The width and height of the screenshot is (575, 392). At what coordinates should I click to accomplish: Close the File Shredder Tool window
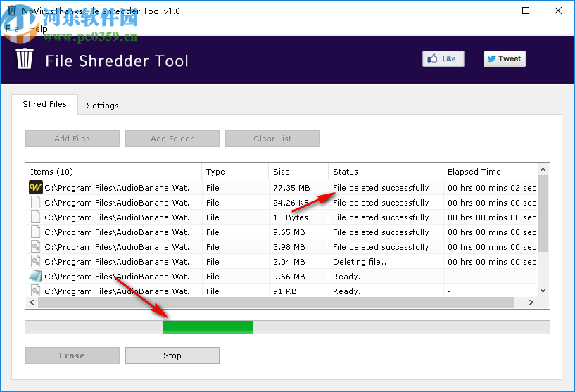558,11
